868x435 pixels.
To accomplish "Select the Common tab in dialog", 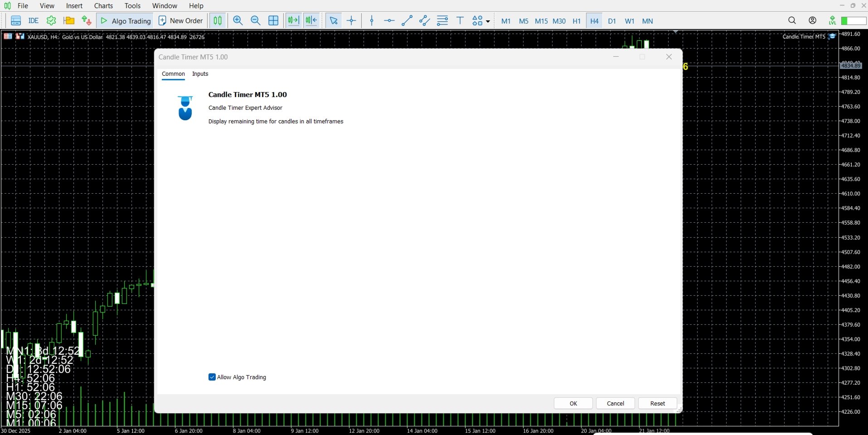I will point(173,74).
